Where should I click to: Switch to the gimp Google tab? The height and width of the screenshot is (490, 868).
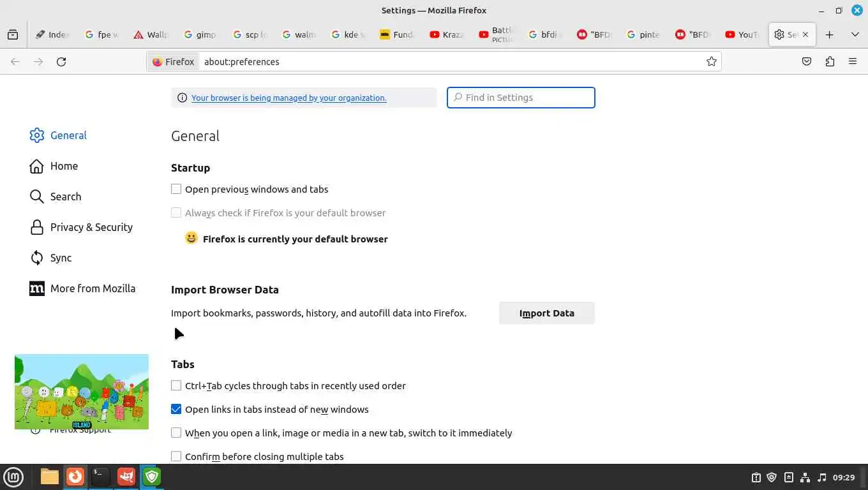click(201, 35)
